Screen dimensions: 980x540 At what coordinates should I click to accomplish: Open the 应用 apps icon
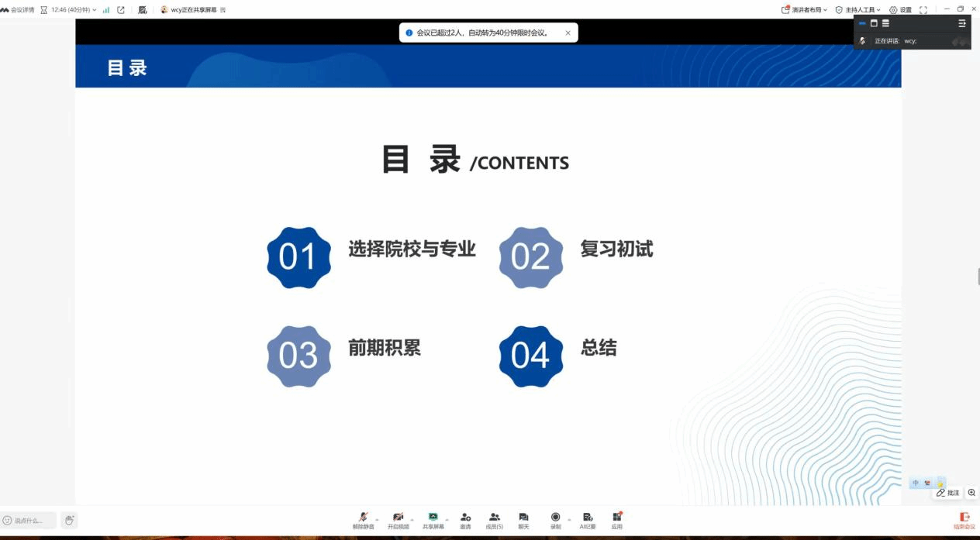coord(616,518)
